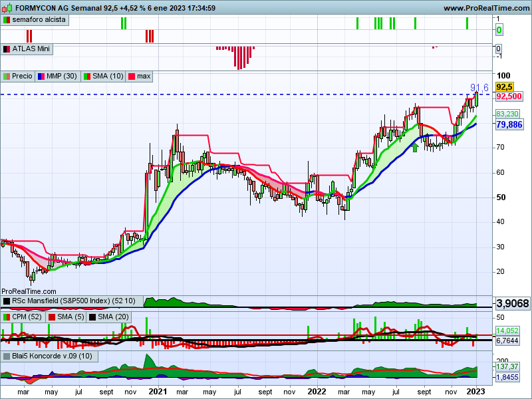
Task: Select the max legend label
Action: tap(144, 76)
